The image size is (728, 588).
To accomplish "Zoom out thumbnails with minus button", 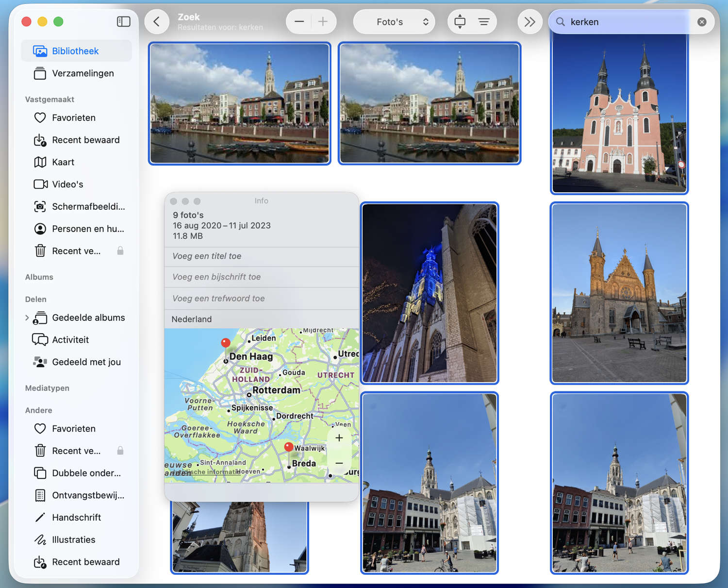I will click(299, 22).
